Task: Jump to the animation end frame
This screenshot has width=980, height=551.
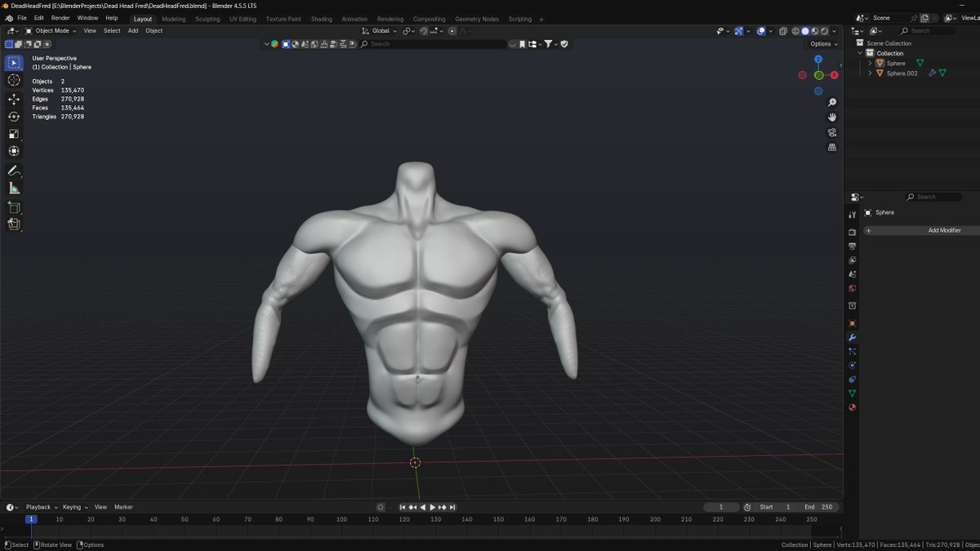Action: tap(452, 507)
